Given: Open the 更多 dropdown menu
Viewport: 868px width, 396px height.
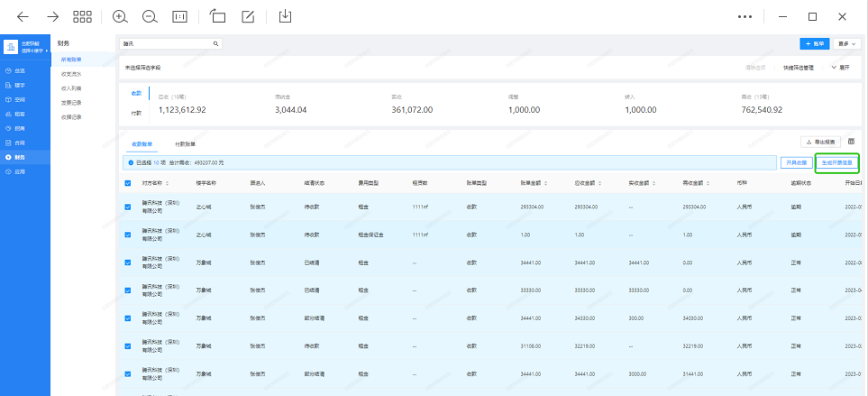Looking at the screenshot, I should tap(847, 43).
